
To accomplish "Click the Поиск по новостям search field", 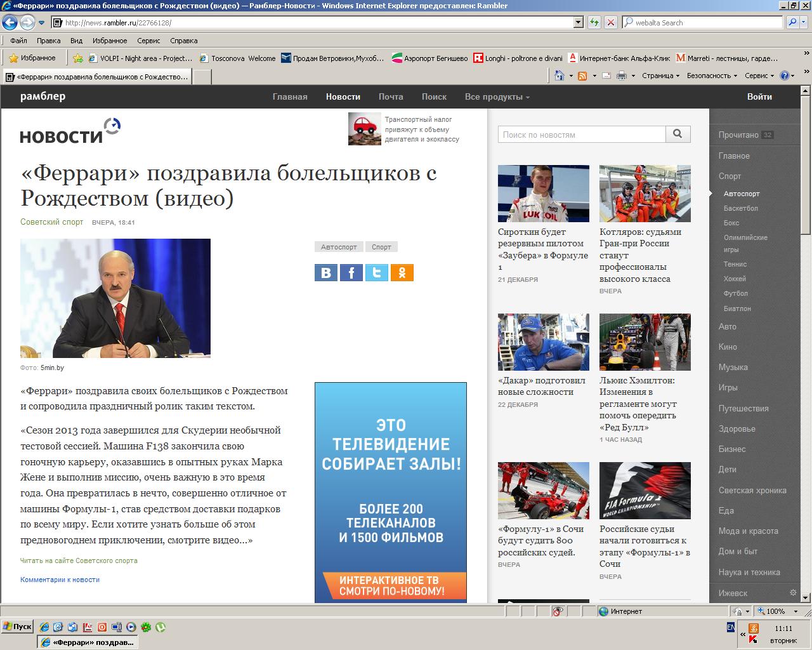I will 581,135.
